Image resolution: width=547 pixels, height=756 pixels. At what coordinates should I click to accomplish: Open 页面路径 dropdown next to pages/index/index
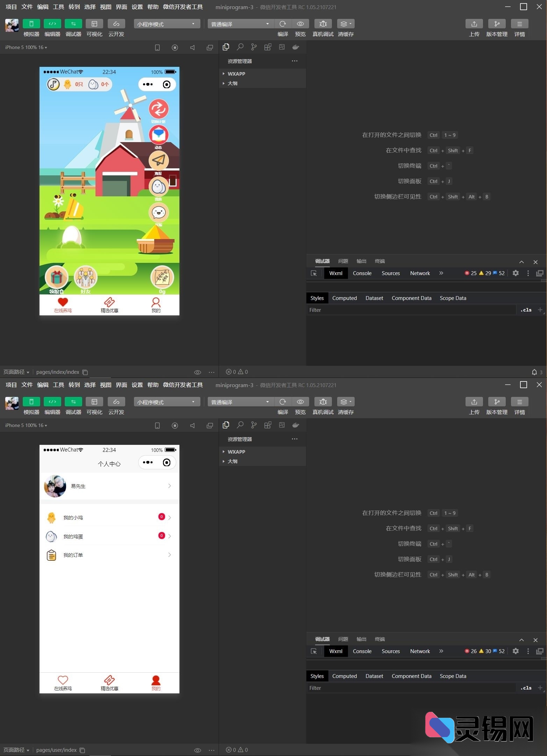[x=16, y=372]
